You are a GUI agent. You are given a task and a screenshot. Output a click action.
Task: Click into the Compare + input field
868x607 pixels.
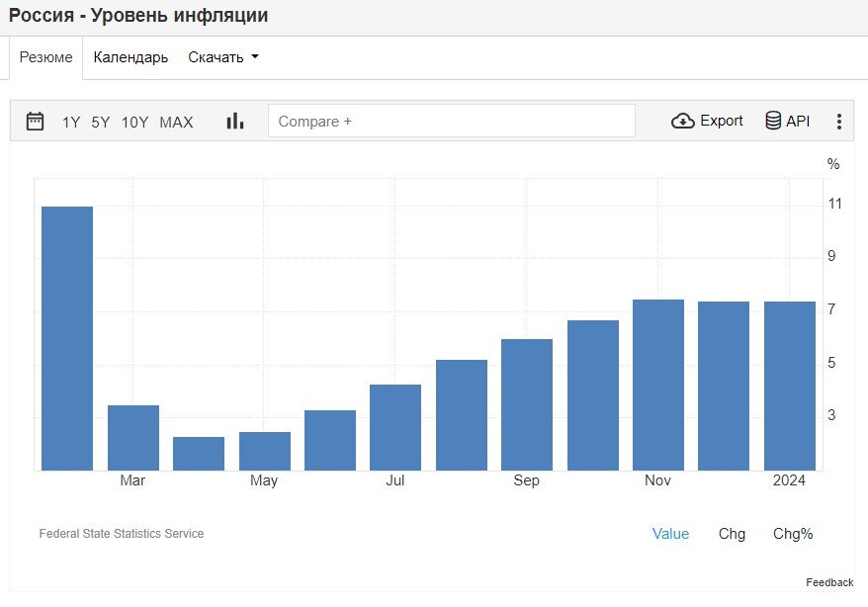tap(451, 121)
